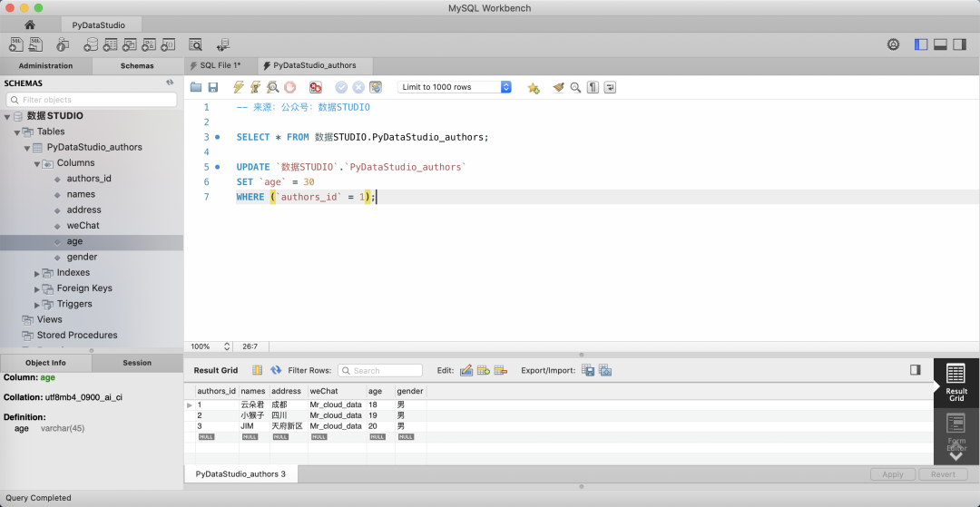Click the Explain query magnifier-lightning icon

(x=272, y=87)
